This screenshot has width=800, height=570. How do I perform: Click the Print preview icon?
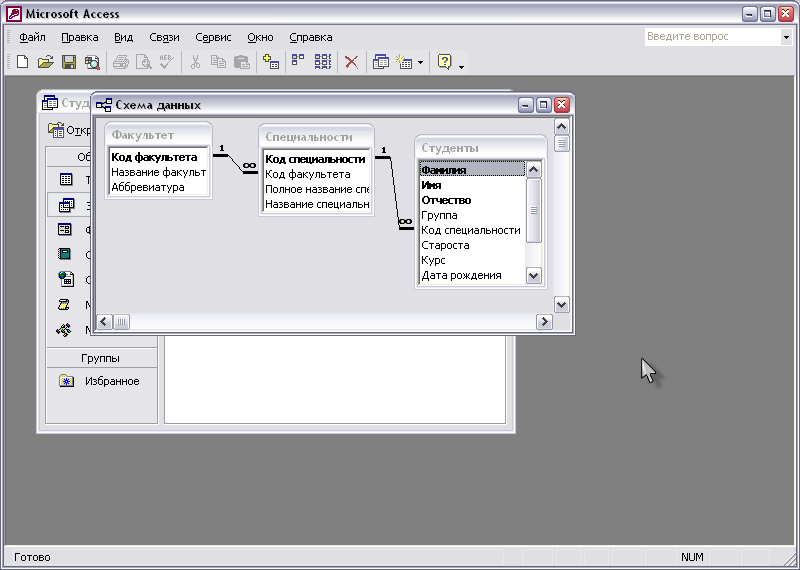coord(144,62)
